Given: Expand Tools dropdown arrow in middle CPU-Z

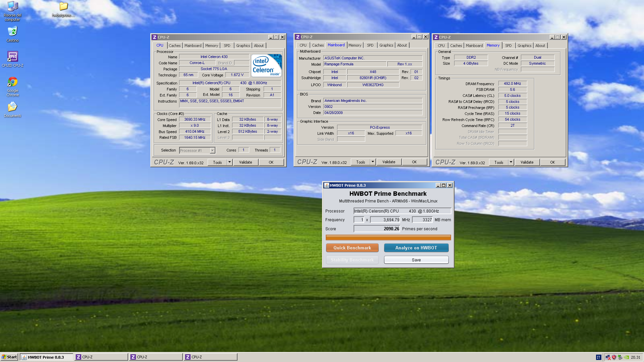Looking at the screenshot, I should coord(373,162).
